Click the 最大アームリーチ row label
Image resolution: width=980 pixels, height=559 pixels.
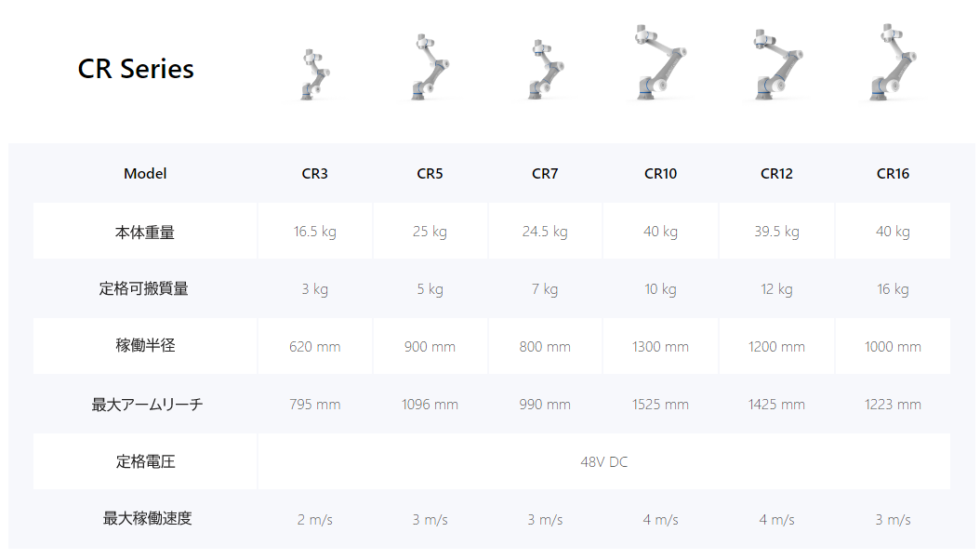click(145, 405)
